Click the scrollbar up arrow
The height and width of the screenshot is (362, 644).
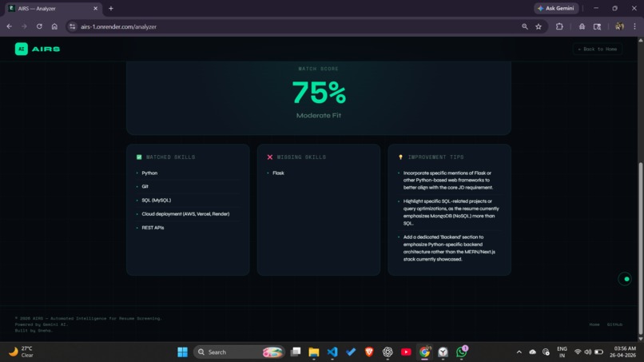coord(640,40)
